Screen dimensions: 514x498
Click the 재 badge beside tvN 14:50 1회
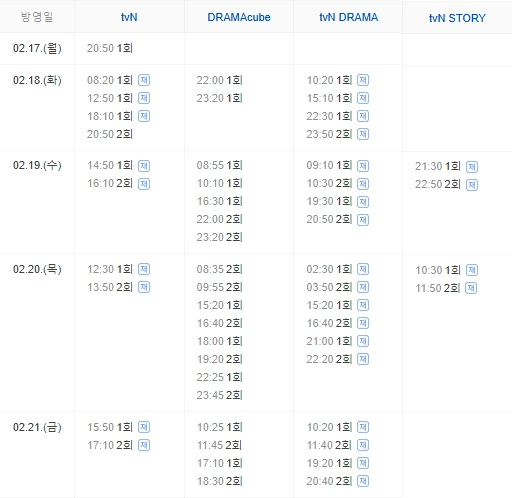click(x=144, y=166)
